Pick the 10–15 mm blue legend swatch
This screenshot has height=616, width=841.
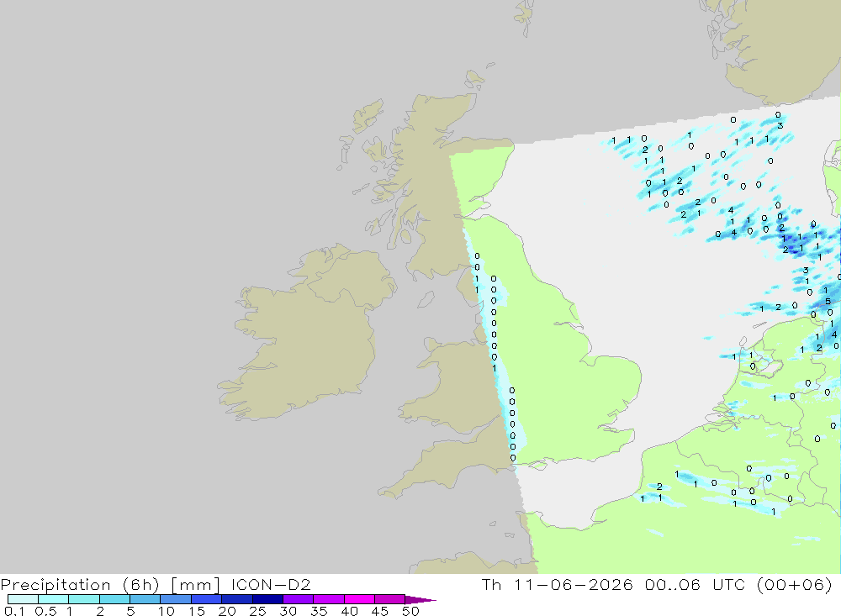[x=176, y=599]
